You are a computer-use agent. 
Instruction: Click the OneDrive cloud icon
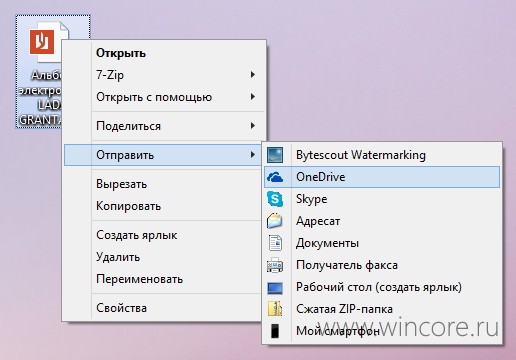pos(275,177)
